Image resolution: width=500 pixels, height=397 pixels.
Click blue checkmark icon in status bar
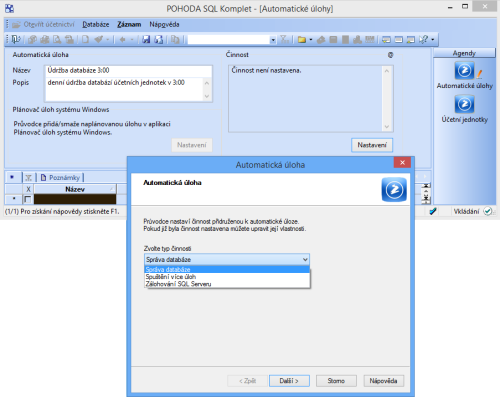coord(433,211)
